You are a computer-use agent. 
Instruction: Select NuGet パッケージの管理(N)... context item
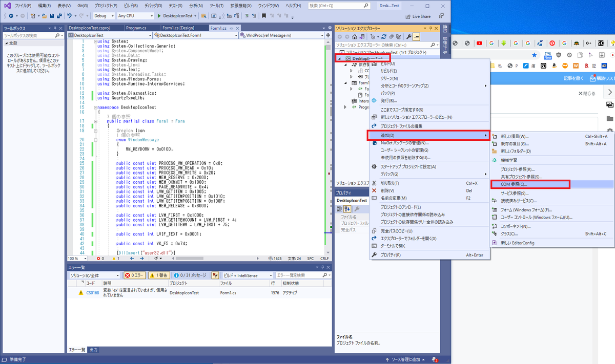coord(429,143)
